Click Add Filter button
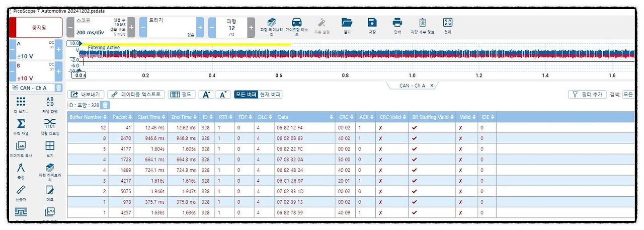Image resolution: width=644 pixels, height=230 pixels. point(587,95)
